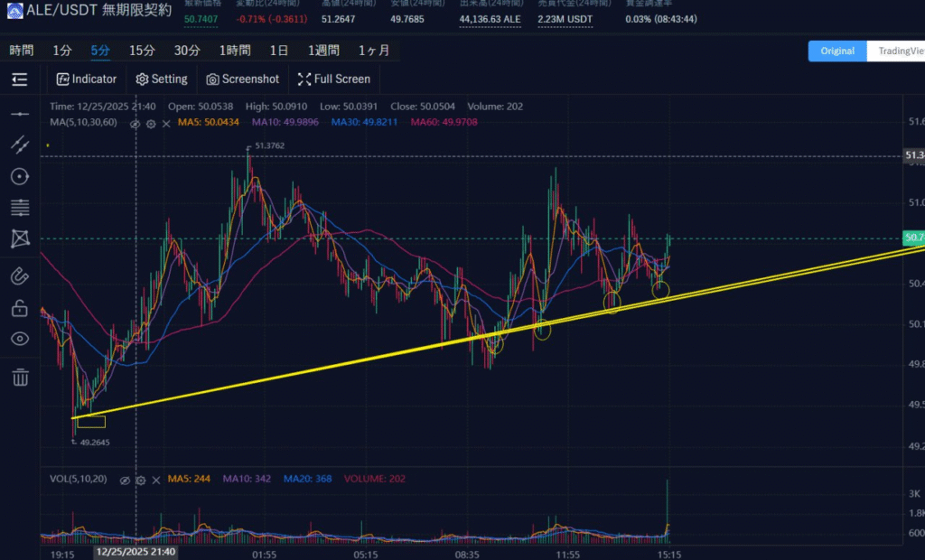The height and width of the screenshot is (560, 925).
Task: Open the MA indicator settings gear
Action: click(151, 123)
